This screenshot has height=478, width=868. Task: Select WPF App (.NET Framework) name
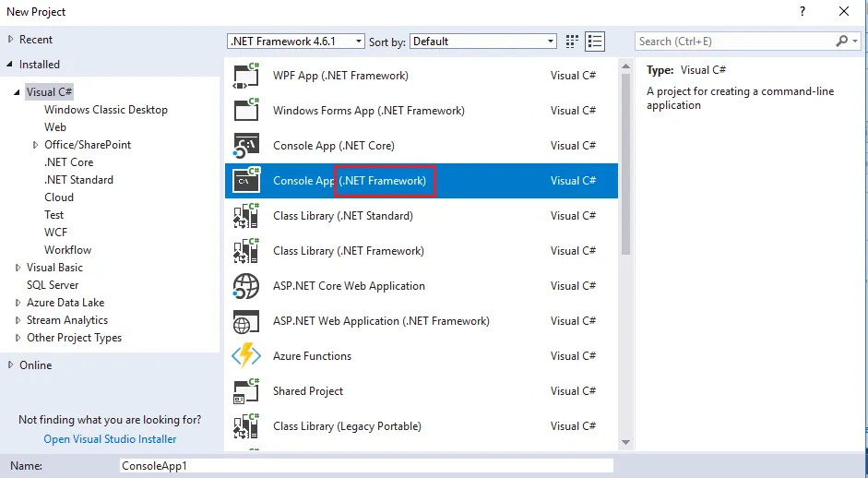(x=340, y=76)
